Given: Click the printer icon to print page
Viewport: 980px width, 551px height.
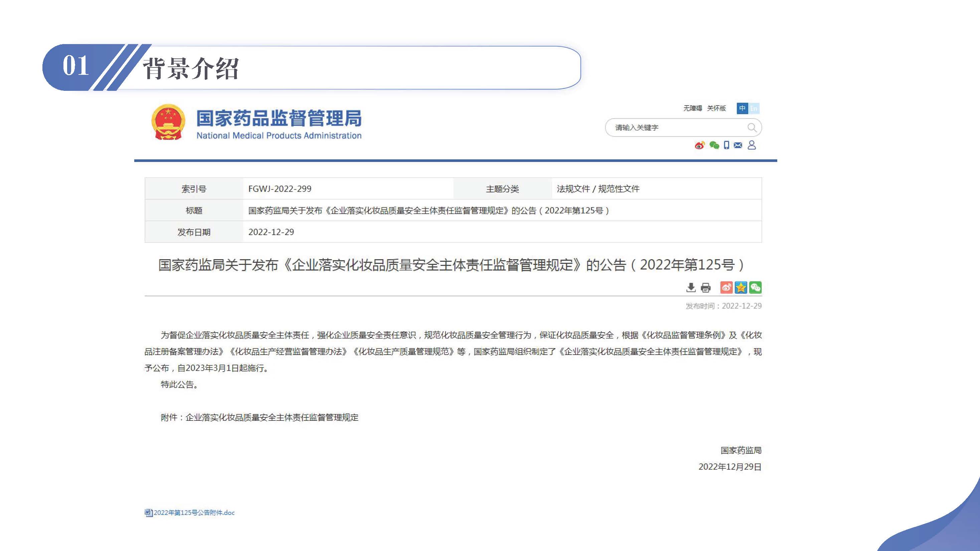Looking at the screenshot, I should point(705,288).
